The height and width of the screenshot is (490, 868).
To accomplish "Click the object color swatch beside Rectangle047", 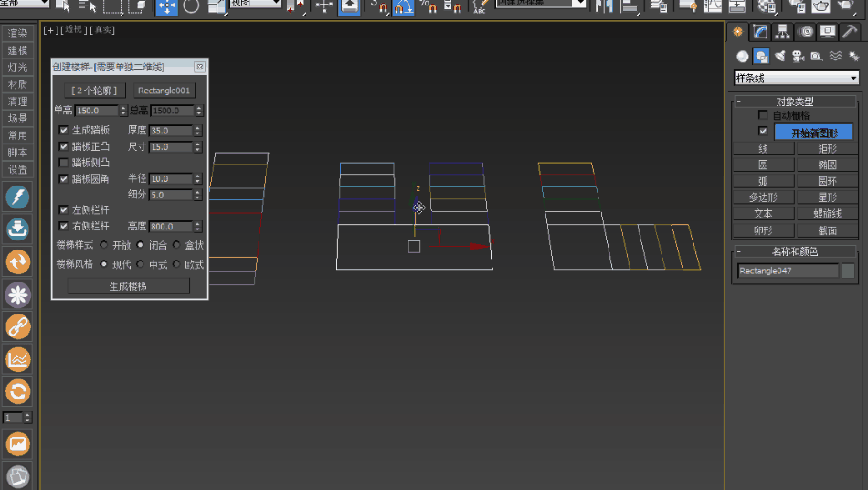I will (849, 271).
